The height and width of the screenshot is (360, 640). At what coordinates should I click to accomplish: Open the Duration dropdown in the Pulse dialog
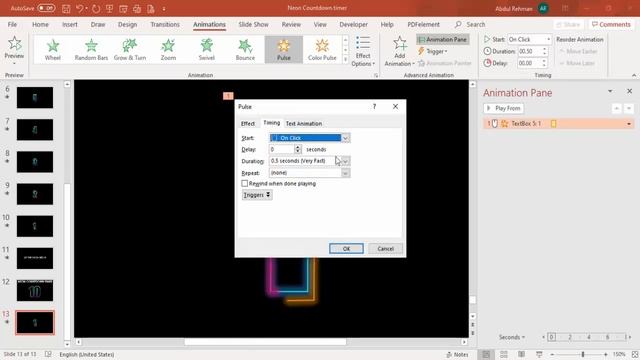(x=345, y=161)
